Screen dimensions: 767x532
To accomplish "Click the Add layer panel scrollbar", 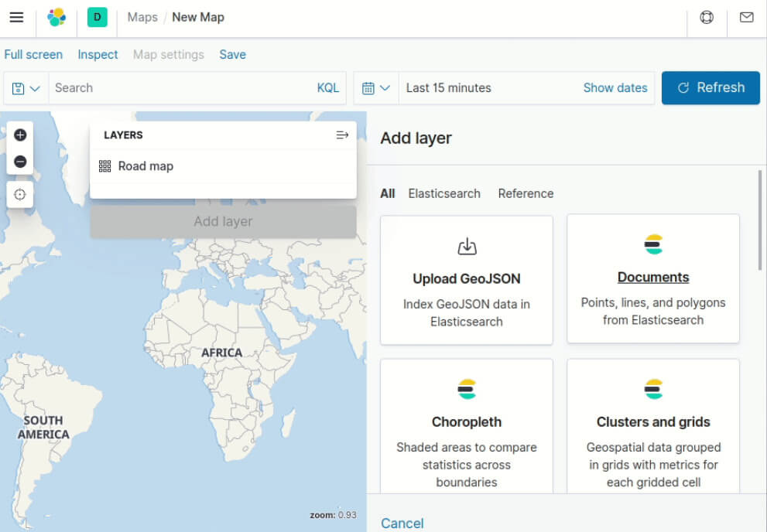I will pyautogui.click(x=760, y=220).
